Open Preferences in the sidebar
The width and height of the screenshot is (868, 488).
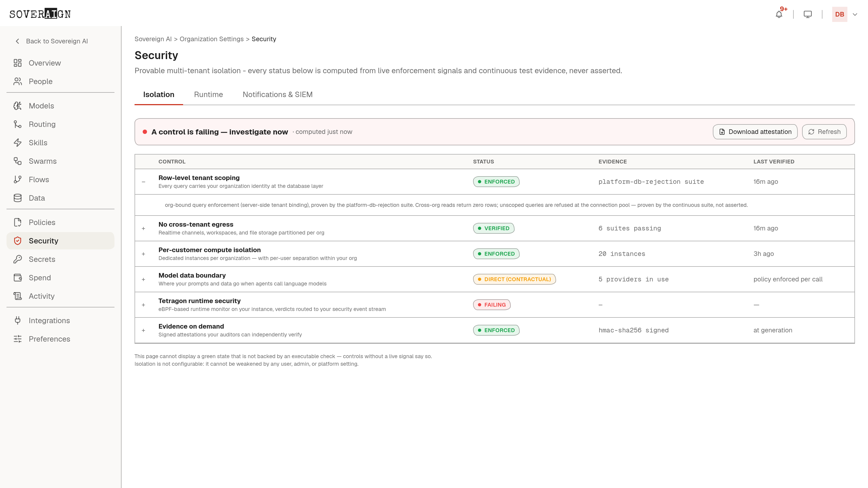click(x=60, y=339)
